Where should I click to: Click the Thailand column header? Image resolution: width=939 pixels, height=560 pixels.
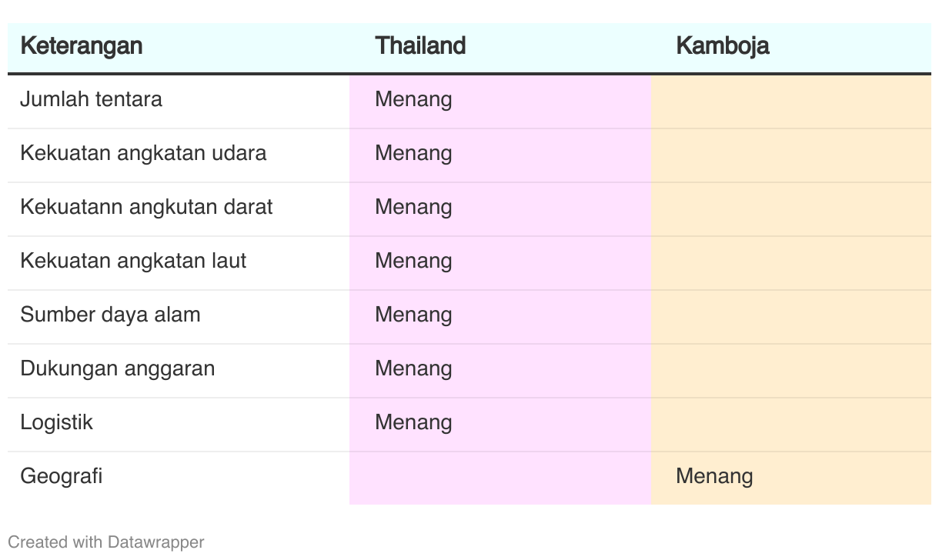point(420,46)
